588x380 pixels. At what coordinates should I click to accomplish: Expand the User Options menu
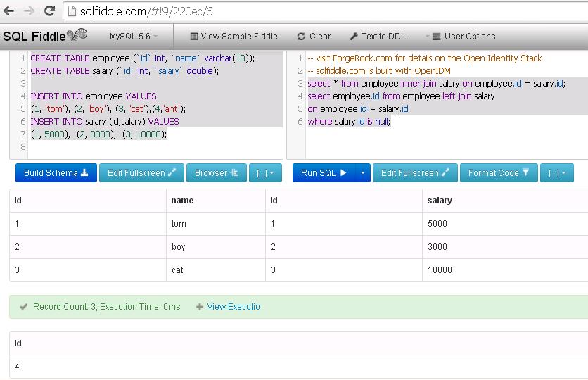coord(461,37)
